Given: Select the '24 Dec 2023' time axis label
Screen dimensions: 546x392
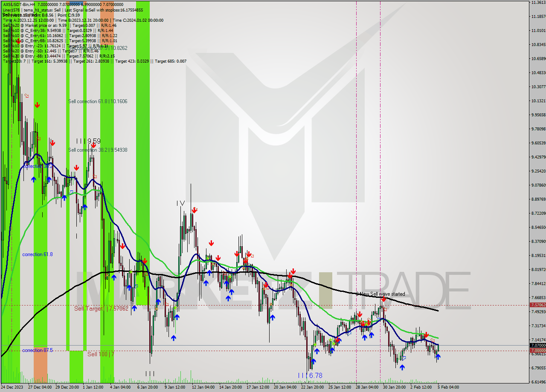Looking at the screenshot, I should pyautogui.click(x=12, y=387).
